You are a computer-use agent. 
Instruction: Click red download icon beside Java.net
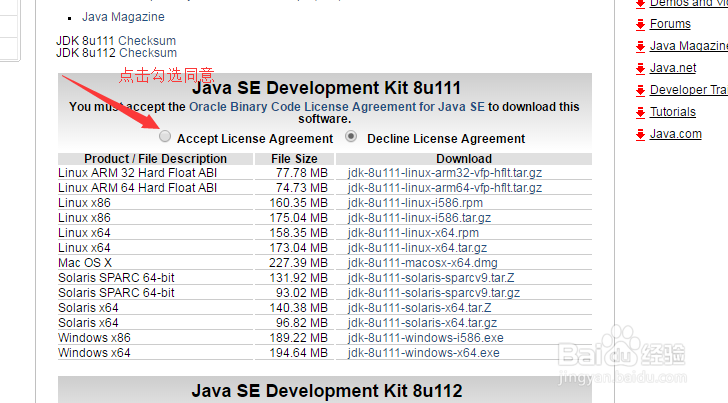[x=641, y=68]
